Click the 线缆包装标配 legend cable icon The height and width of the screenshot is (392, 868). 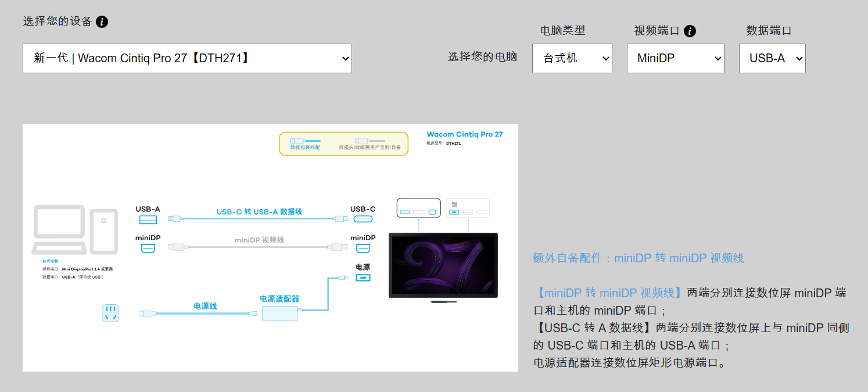pos(305,140)
